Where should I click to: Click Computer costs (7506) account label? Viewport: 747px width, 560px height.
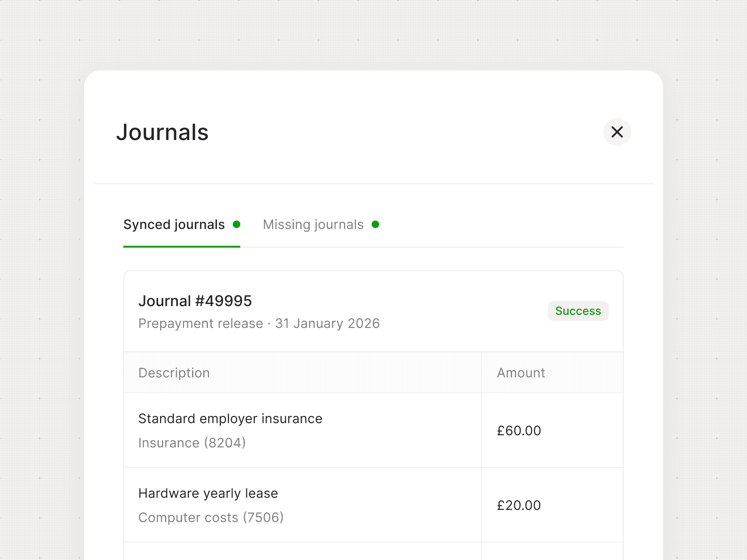[211, 517]
